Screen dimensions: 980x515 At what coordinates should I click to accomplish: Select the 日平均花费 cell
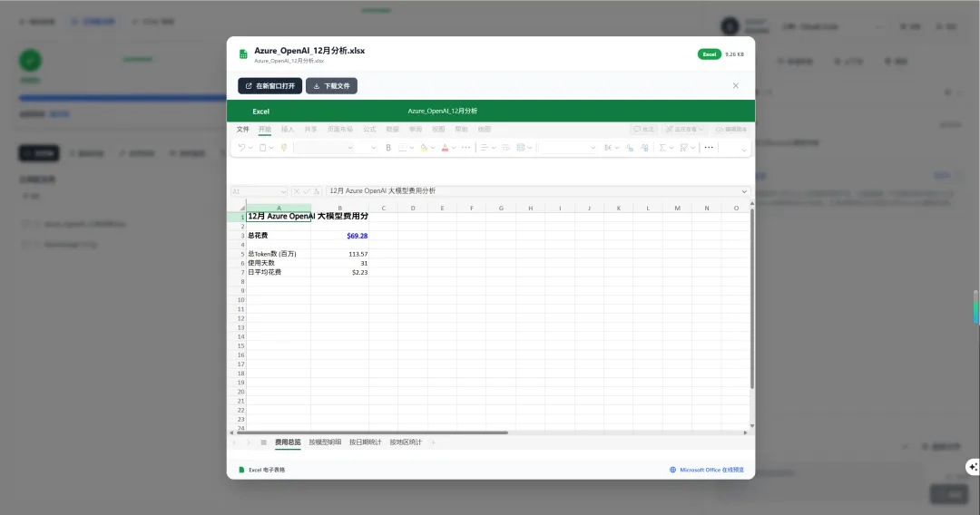tap(279, 272)
